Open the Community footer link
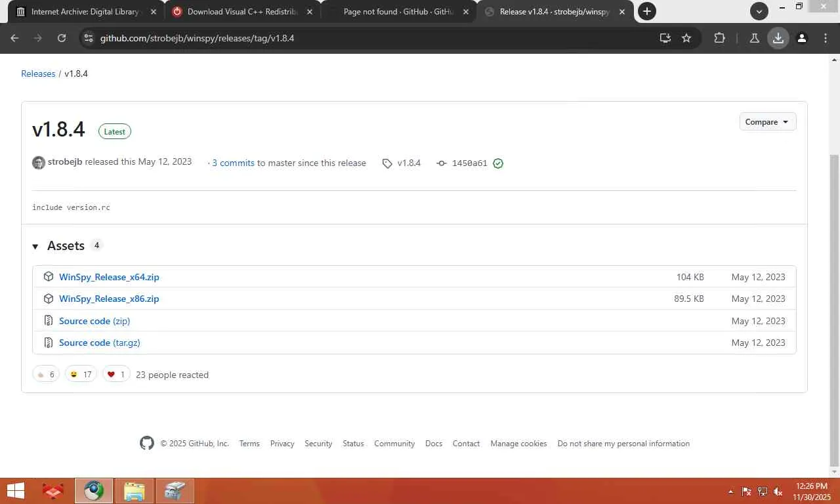The image size is (840, 504). [x=394, y=444]
